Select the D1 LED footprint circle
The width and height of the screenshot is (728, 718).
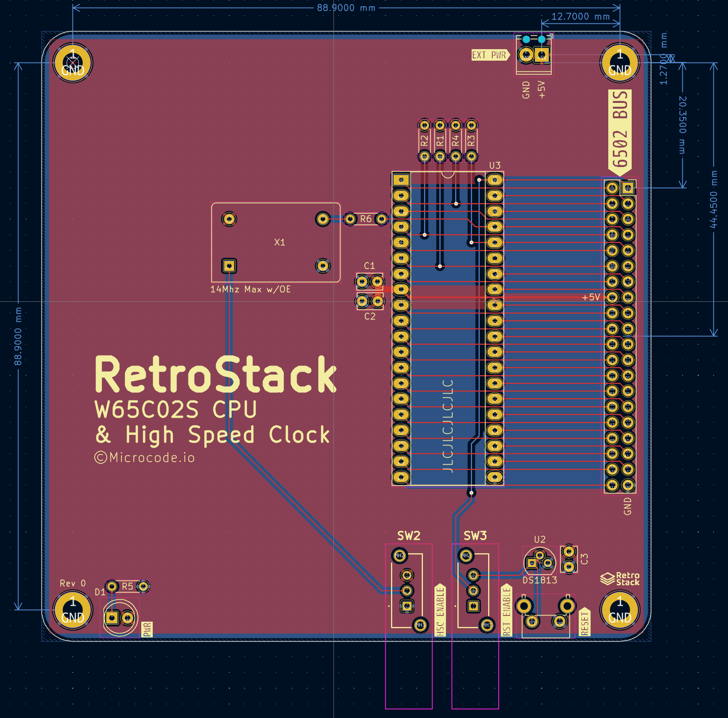(x=120, y=617)
